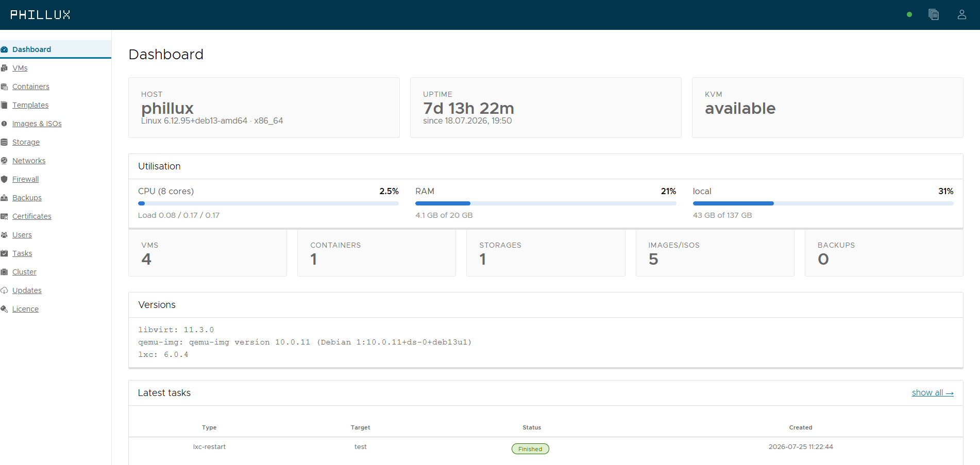Open the Users link
This screenshot has width=980, height=465.
pyautogui.click(x=22, y=235)
